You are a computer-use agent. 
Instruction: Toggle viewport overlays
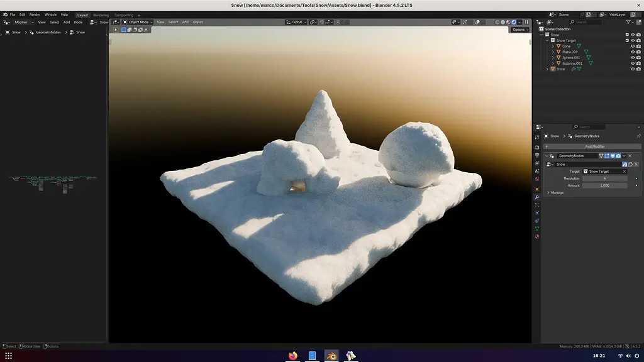pyautogui.click(x=478, y=22)
